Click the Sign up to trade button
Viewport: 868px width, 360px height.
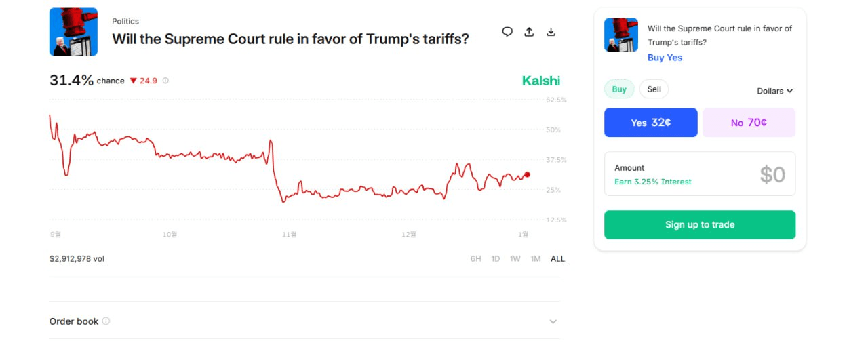(699, 224)
